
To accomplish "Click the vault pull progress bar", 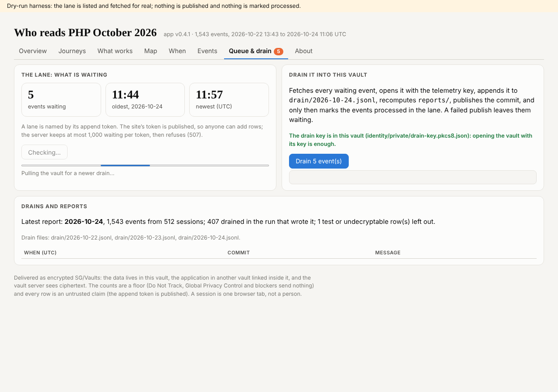I will 145,166.
